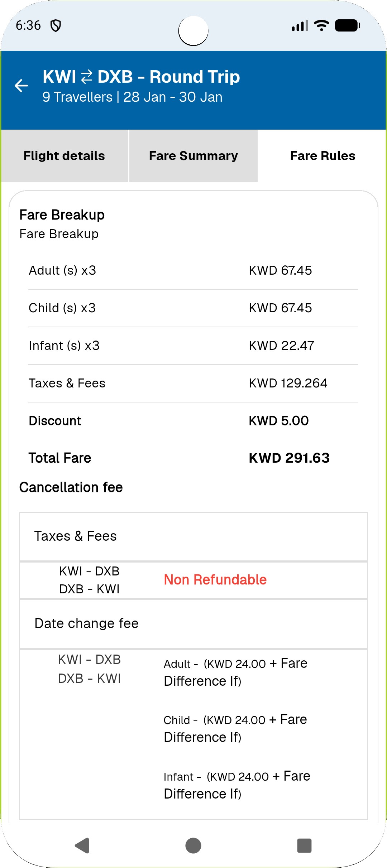Tap the back arrow in header

click(x=21, y=86)
